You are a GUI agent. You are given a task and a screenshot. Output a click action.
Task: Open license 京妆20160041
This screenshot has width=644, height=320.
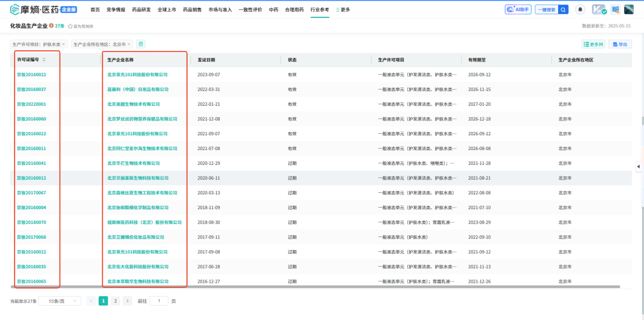click(32, 163)
